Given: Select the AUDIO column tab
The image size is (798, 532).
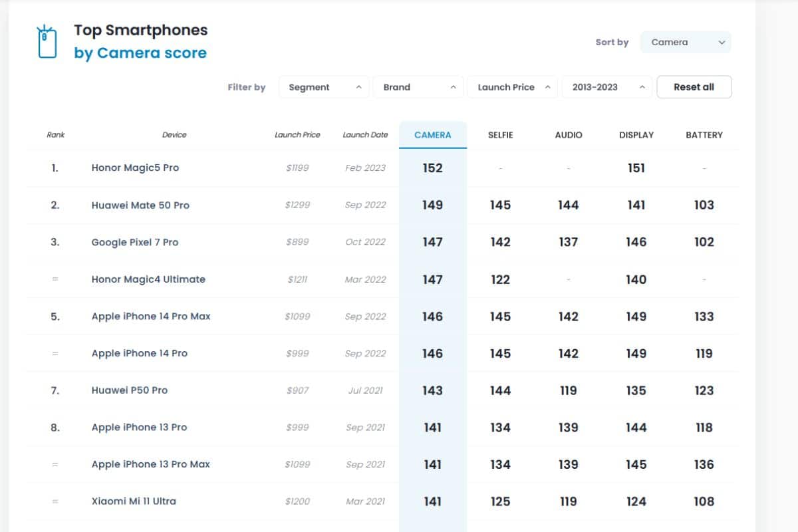Looking at the screenshot, I should tap(569, 135).
